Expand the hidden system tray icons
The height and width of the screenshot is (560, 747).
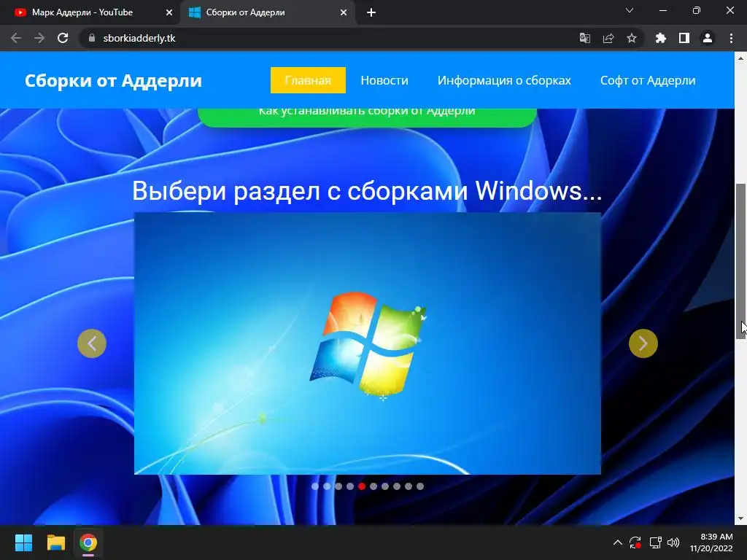(x=617, y=542)
